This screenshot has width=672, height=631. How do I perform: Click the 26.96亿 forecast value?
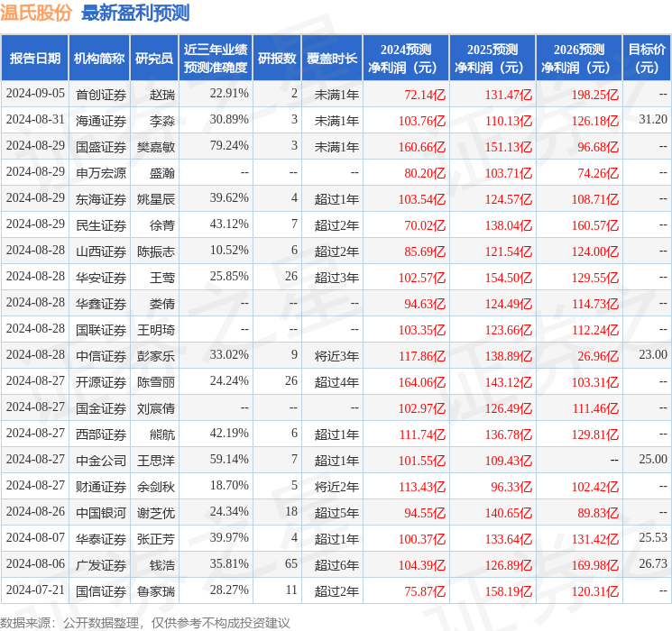pyautogui.click(x=598, y=356)
